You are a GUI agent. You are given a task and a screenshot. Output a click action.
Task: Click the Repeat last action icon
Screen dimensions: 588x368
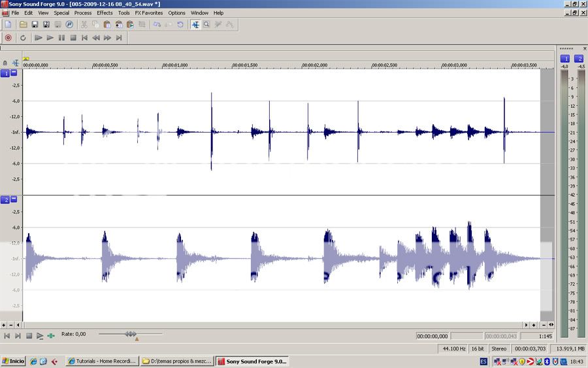pos(180,24)
